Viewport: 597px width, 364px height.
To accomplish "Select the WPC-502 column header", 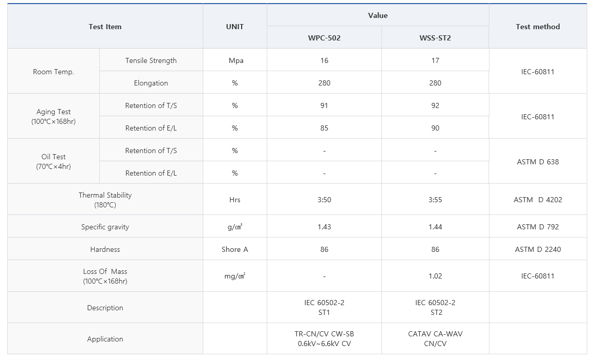I will point(324,38).
